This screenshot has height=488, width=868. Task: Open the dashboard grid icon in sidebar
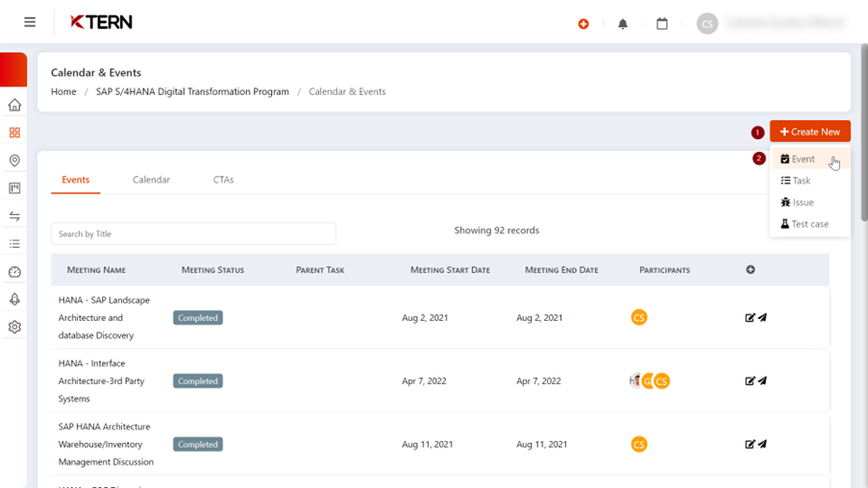point(15,133)
